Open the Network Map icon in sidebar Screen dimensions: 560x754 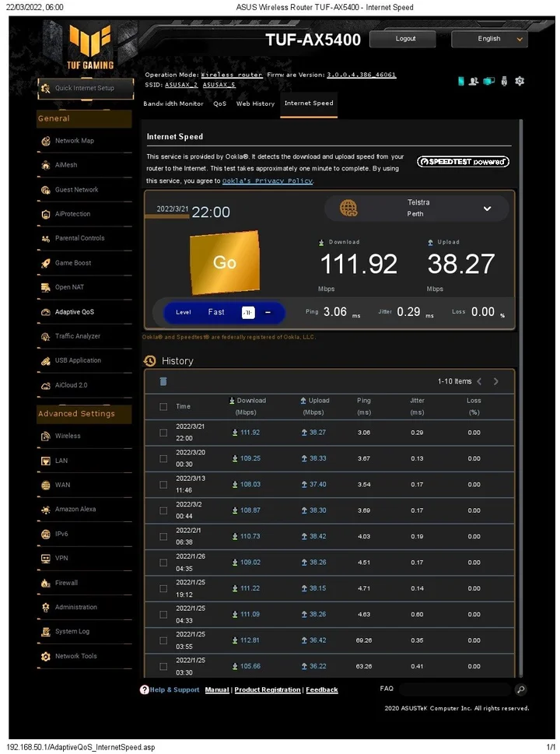coord(46,141)
